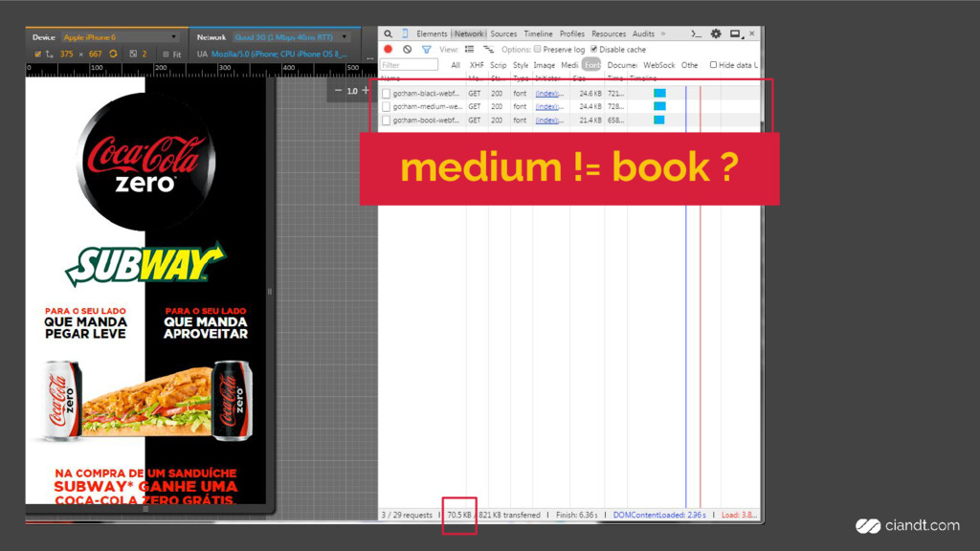980x551 pixels.
Task: Switch to small request rows view icon
Action: [488, 50]
